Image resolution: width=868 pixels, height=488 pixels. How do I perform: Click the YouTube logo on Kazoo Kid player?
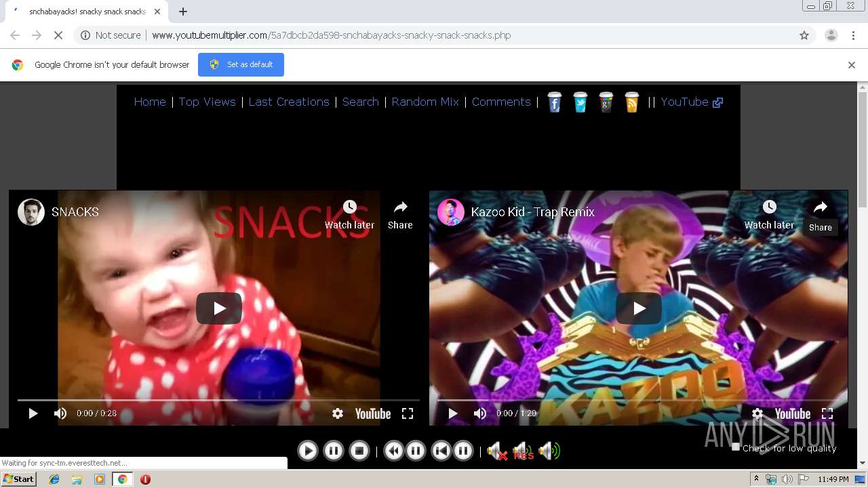click(793, 413)
